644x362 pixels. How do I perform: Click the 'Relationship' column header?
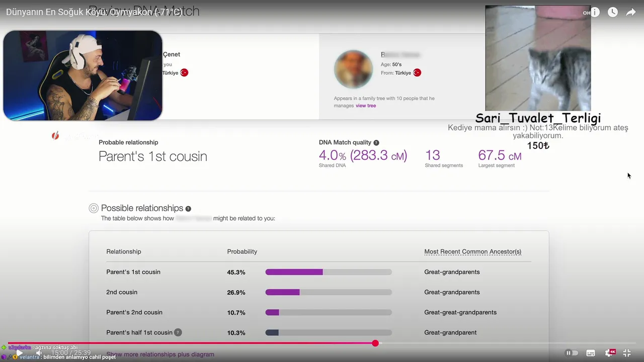(x=124, y=251)
